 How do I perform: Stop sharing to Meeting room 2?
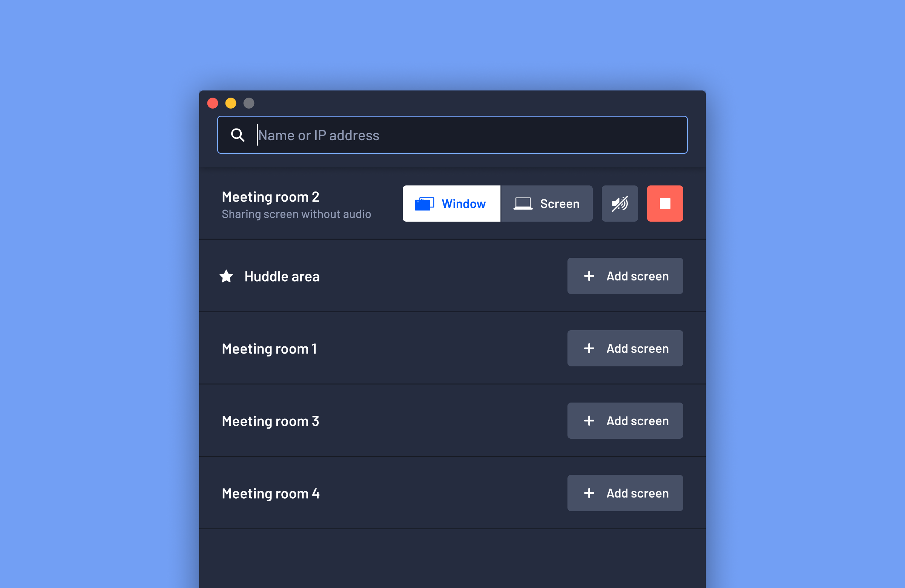coord(665,203)
